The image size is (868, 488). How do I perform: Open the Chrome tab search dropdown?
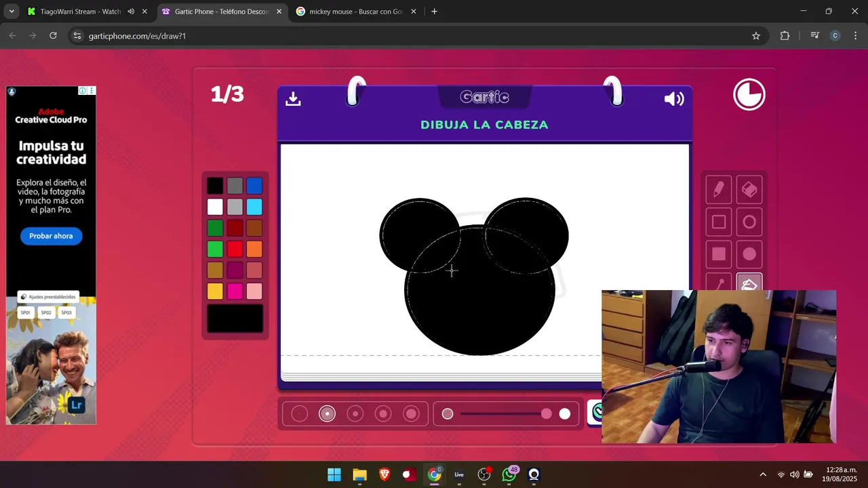coord(12,12)
